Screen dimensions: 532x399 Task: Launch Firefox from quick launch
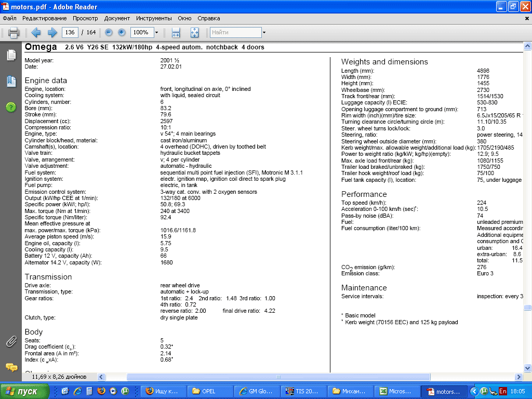pyautogui.click(x=101, y=391)
